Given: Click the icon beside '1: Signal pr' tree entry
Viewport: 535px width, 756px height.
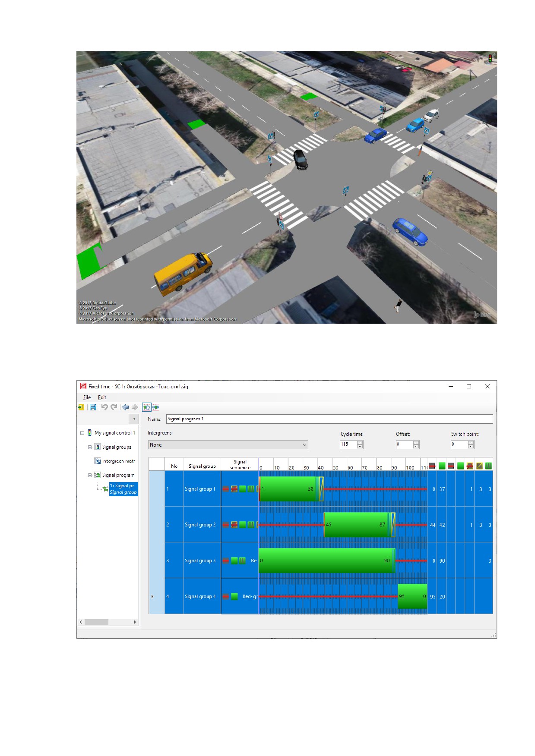Looking at the screenshot, I should coord(105,489).
